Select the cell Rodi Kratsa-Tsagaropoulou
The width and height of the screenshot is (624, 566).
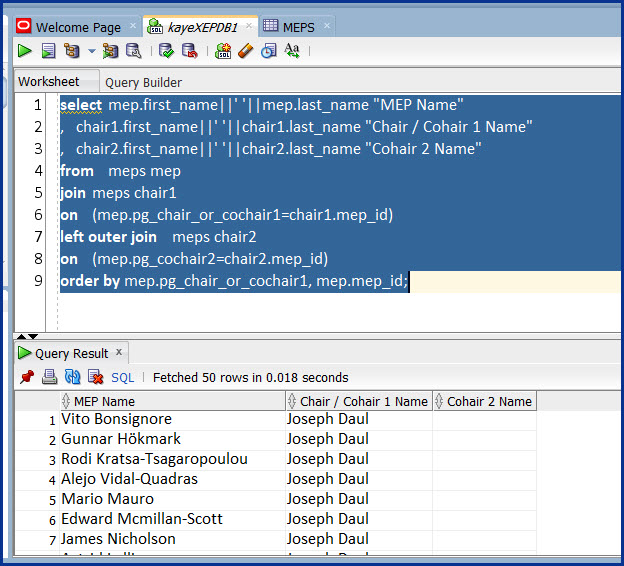(172, 459)
